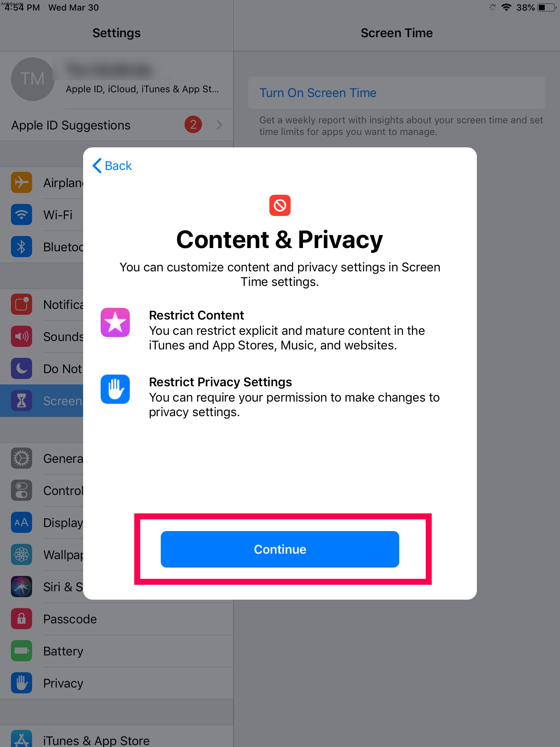Image resolution: width=560 pixels, height=747 pixels.
Task: Open the Siri sidebar icon
Action: tap(22, 587)
